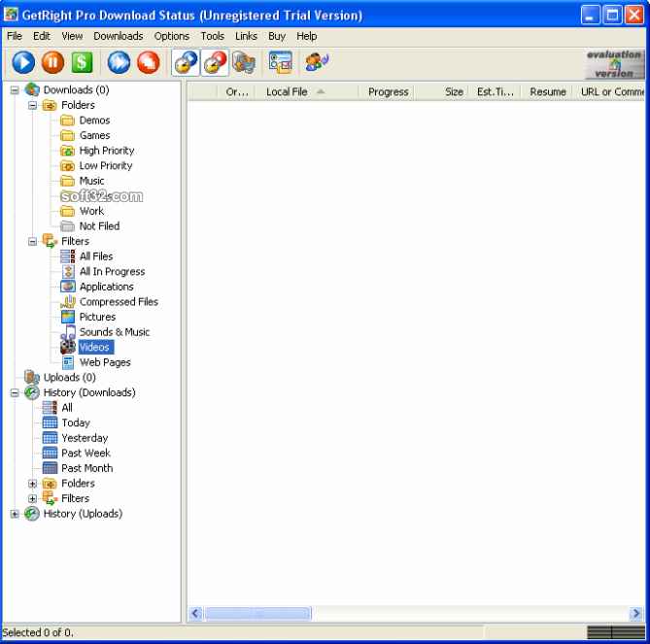
Task: Open the configuration checklist toolbar icon
Action: (281, 62)
